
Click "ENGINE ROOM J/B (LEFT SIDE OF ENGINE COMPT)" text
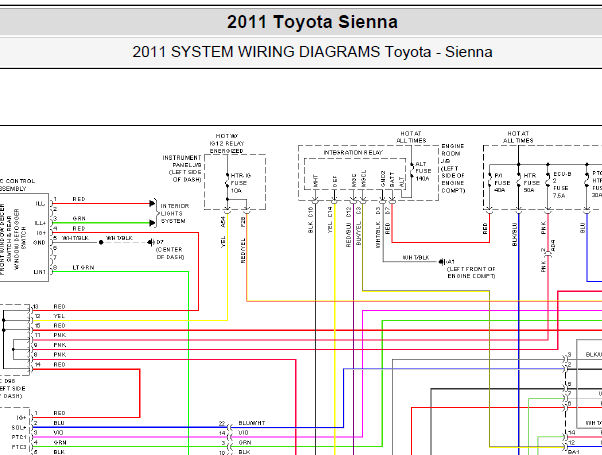pyautogui.click(x=453, y=168)
